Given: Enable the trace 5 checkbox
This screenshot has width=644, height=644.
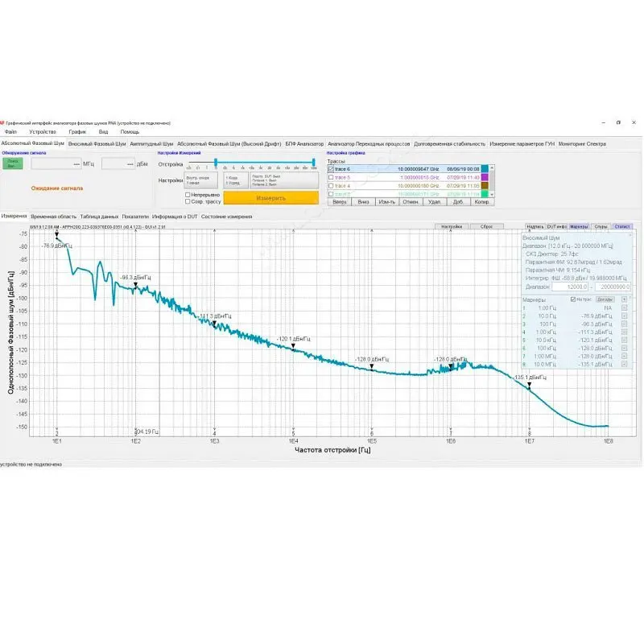Looking at the screenshot, I should click(331, 177).
